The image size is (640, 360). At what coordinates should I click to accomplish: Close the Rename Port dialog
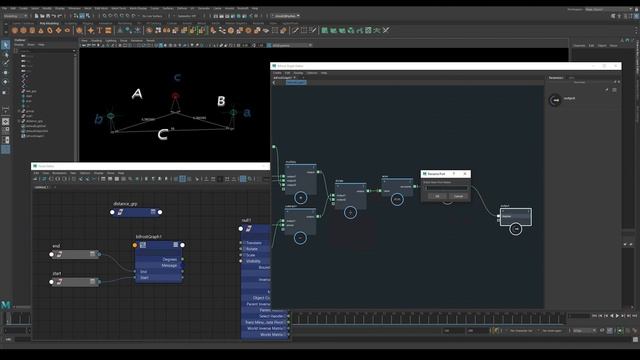click(x=465, y=174)
